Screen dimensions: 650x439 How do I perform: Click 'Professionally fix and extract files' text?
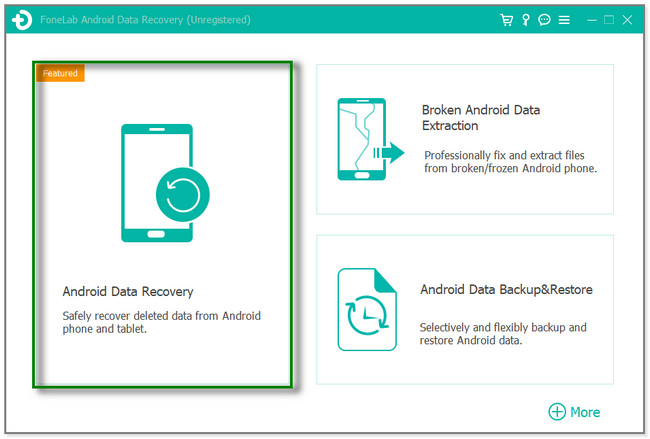tap(510, 162)
